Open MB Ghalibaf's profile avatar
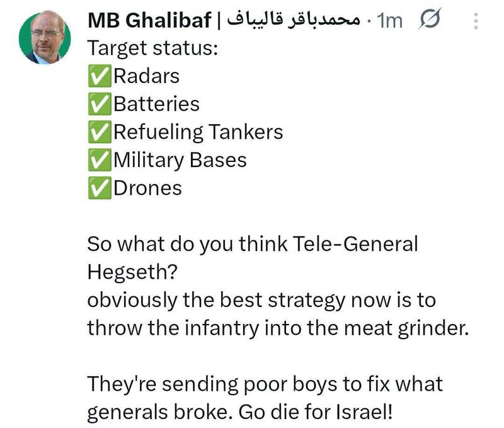504x428 pixels. pos(45,38)
